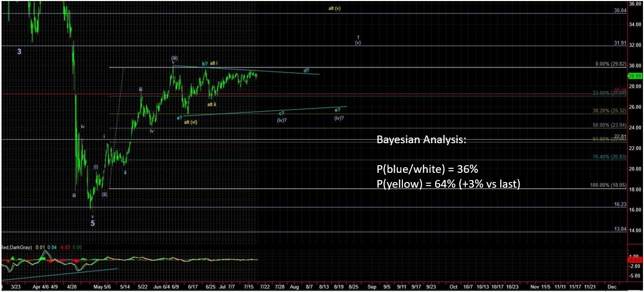Select the large wave 3 label

19,52
